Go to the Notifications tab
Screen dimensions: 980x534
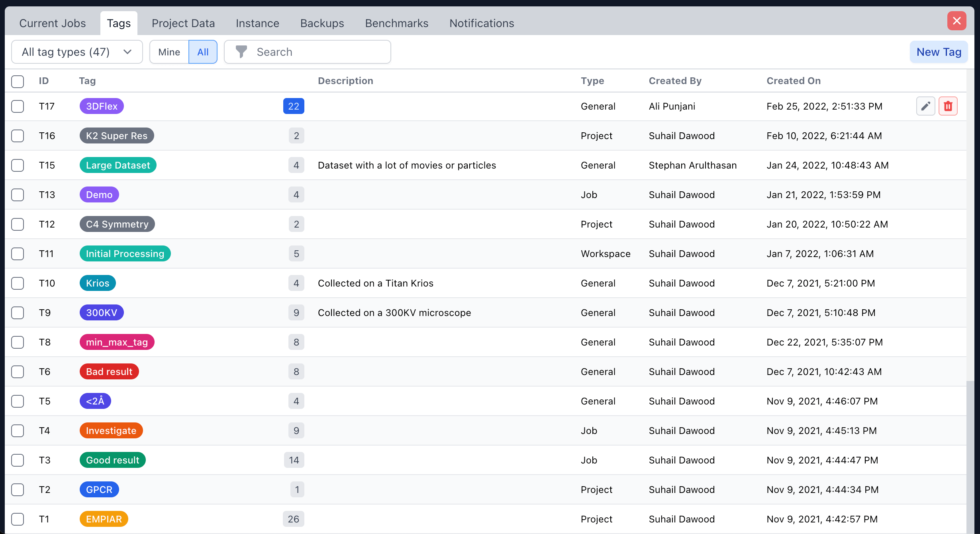pos(482,23)
